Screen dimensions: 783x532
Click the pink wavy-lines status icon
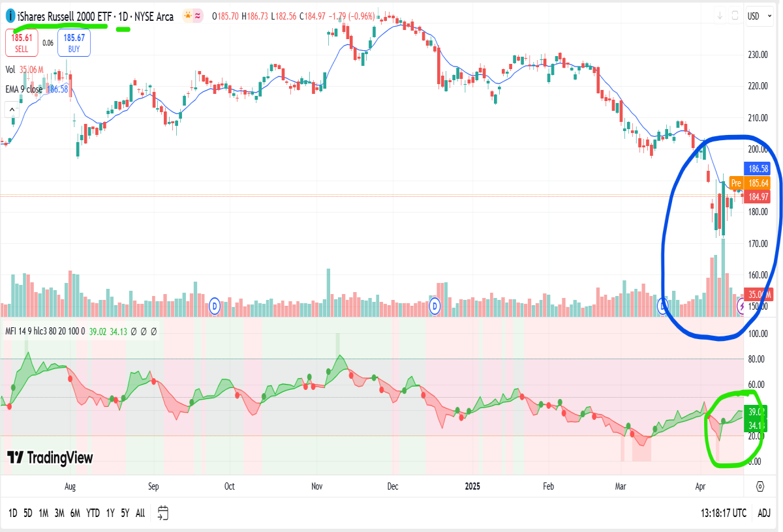pos(198,16)
